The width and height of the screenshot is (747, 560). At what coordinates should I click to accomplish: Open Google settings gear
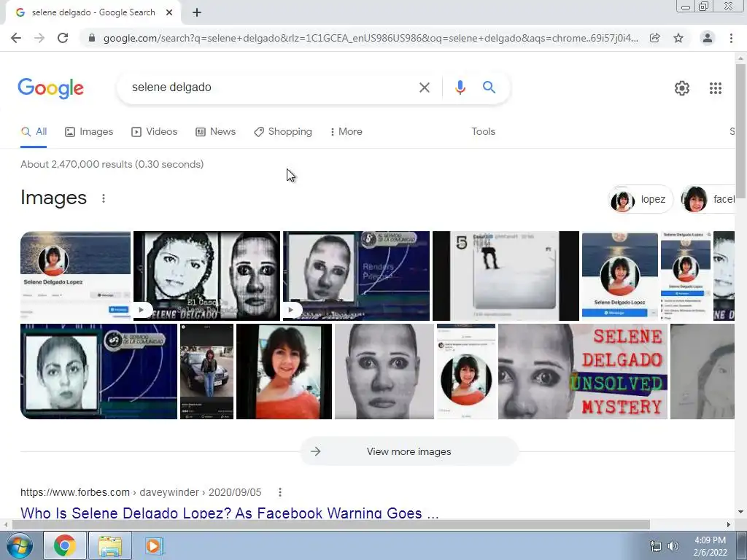(682, 88)
